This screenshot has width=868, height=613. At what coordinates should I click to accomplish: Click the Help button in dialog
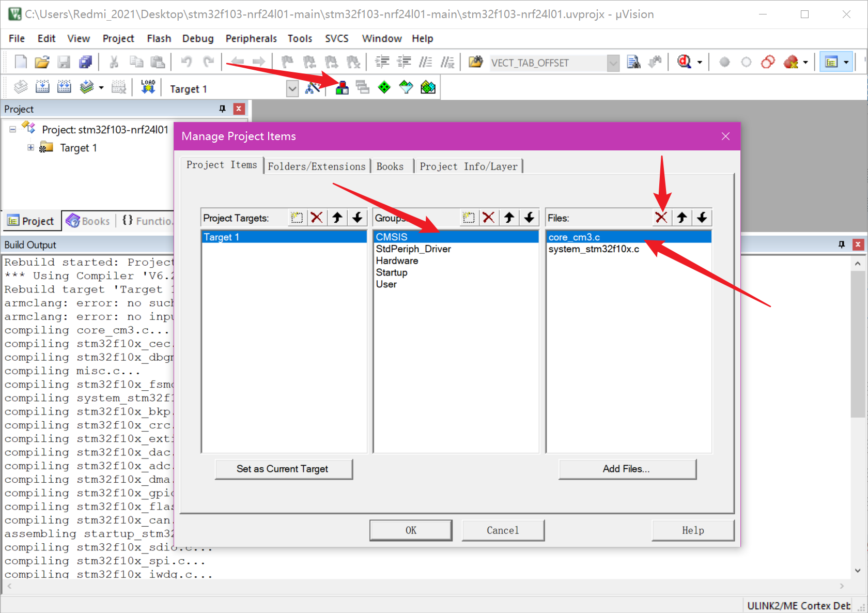693,530
